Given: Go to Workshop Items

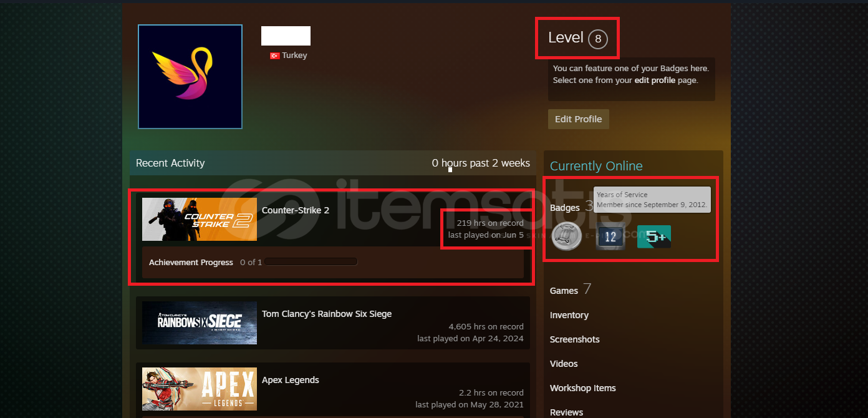Looking at the screenshot, I should [583, 388].
